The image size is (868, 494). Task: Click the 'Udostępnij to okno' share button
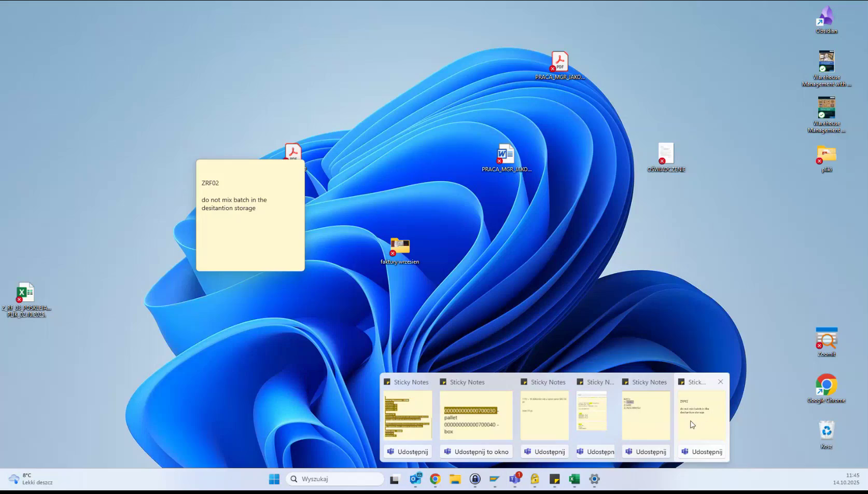click(475, 451)
